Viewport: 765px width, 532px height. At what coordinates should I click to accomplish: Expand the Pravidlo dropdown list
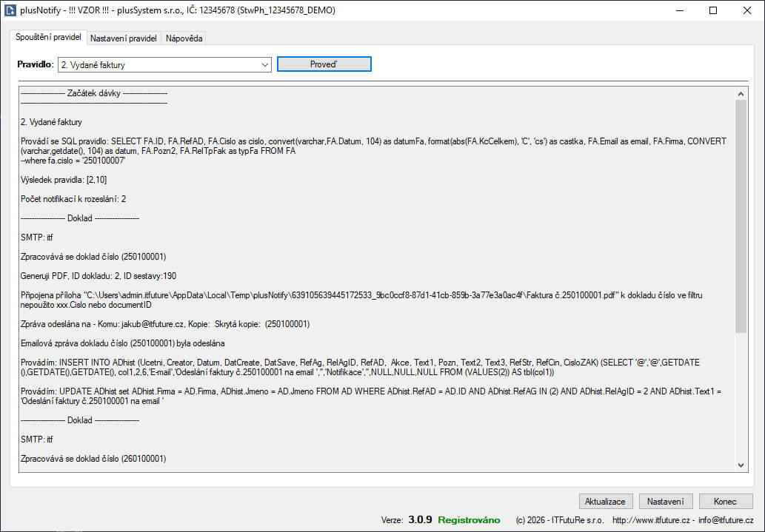click(265, 65)
